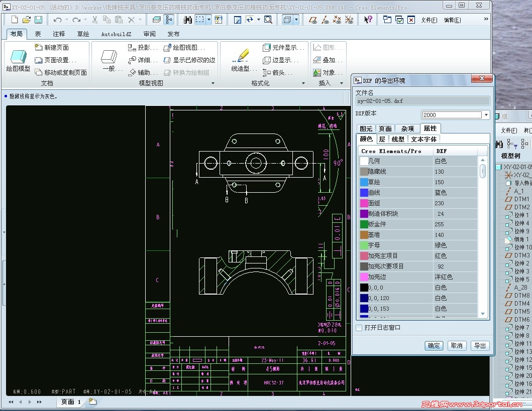Click the General view (一般) icon

[x=110, y=57]
